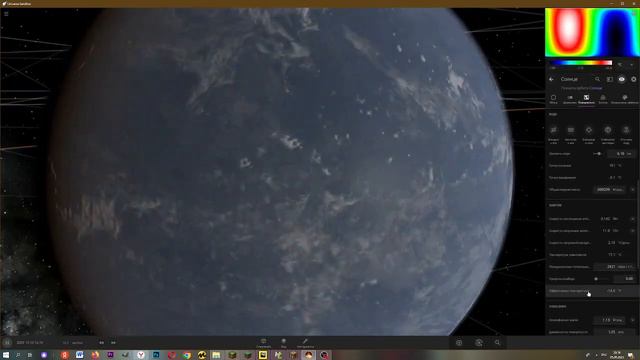Click the 300009 value field
This screenshot has height=360, width=640.
coord(609,190)
